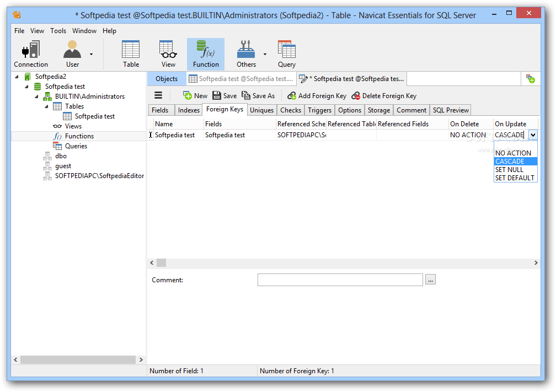Viewport: 556px width, 392px height.
Task: Select the Function toolbar icon
Action: coord(206,54)
